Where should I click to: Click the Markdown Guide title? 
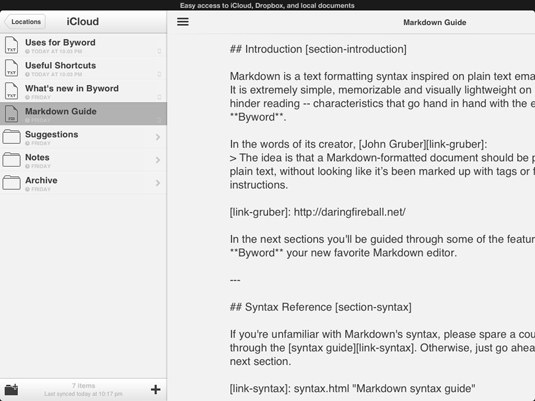pos(435,22)
